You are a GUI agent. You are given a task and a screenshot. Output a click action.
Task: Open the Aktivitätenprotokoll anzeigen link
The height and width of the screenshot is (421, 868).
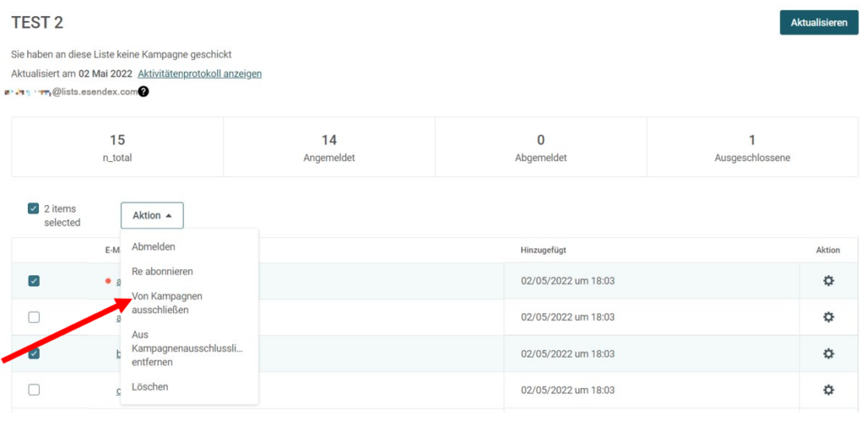200,74
